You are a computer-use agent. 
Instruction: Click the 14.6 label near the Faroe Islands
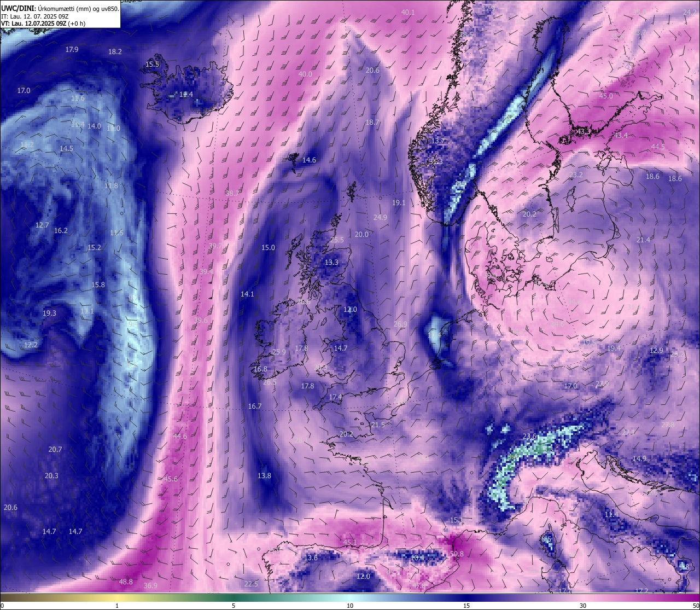coord(309,160)
